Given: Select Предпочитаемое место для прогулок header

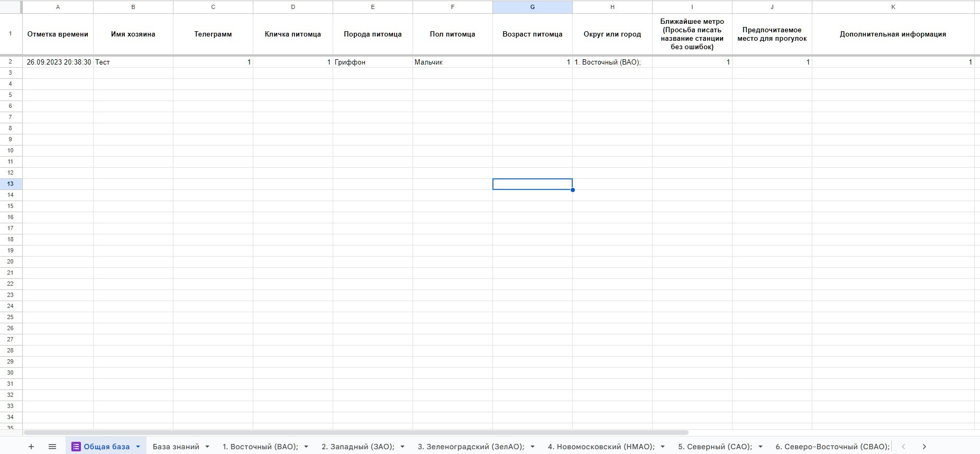Looking at the screenshot, I should (772, 34).
